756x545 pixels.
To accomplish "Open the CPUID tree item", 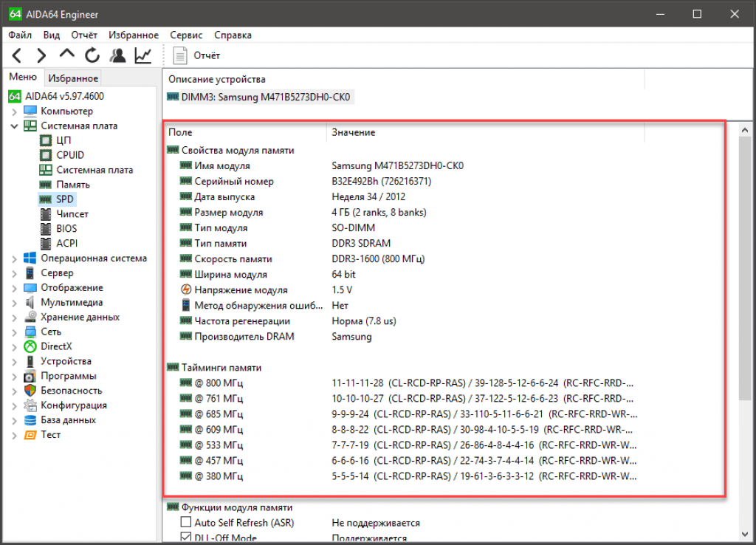I will tap(70, 155).
